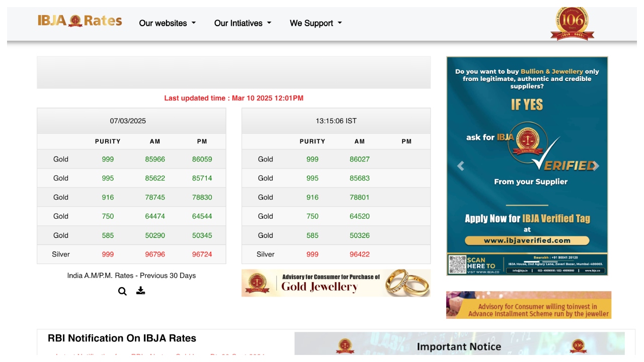Click the Important Notice banner
This screenshot has width=644, height=362.
tap(459, 346)
